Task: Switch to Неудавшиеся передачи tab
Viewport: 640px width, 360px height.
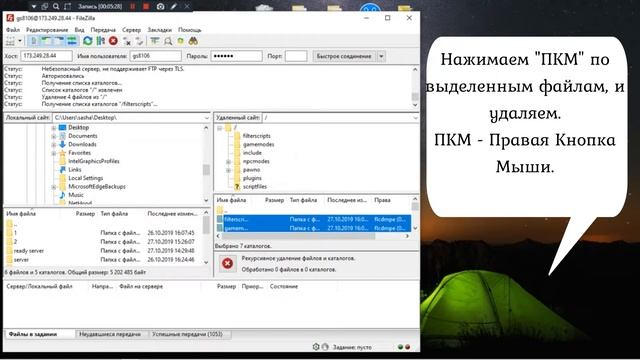Action: pos(110,334)
